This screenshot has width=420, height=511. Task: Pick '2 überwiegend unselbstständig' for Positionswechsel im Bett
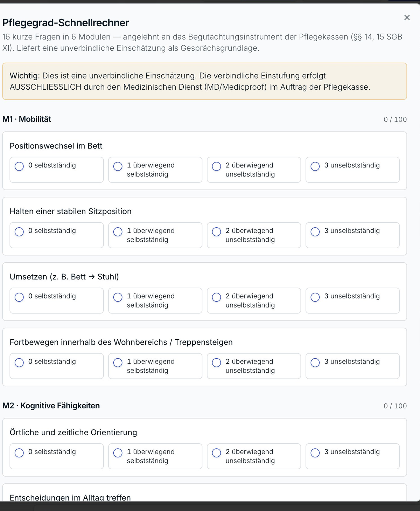coord(254,170)
